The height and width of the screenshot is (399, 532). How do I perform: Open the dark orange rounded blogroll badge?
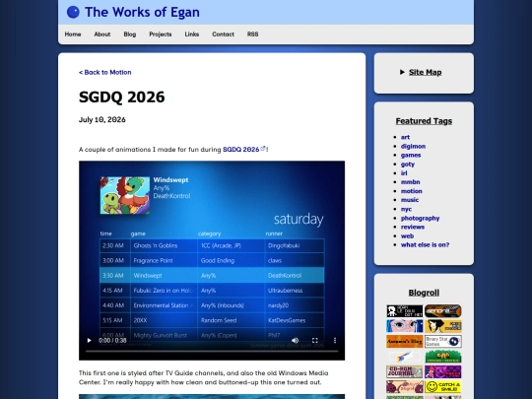[x=443, y=311]
